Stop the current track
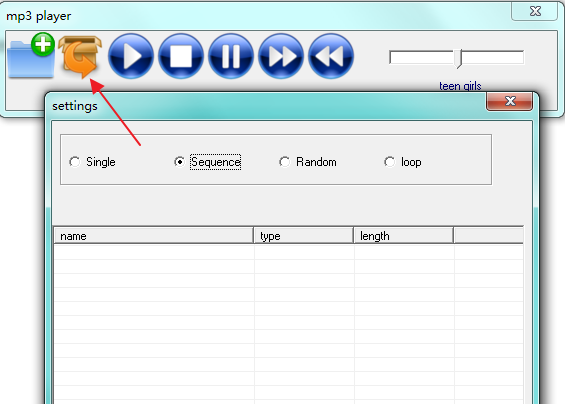Viewport: 565px width, 404px height. click(181, 56)
